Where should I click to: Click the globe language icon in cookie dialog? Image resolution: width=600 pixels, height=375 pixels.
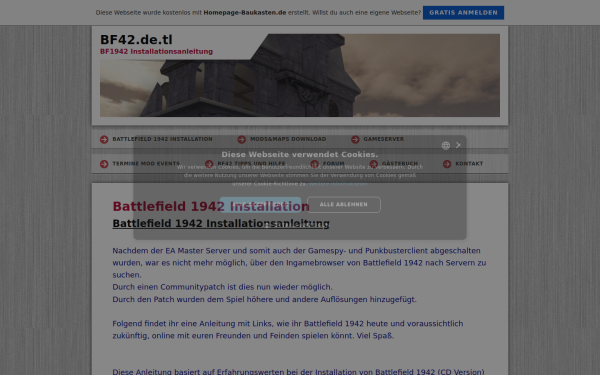[445, 145]
